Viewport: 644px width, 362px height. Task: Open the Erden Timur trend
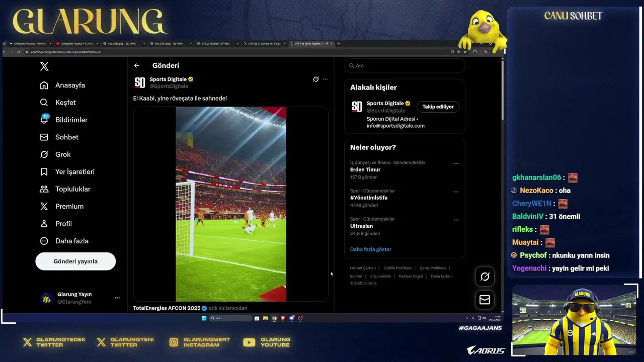[365, 170]
